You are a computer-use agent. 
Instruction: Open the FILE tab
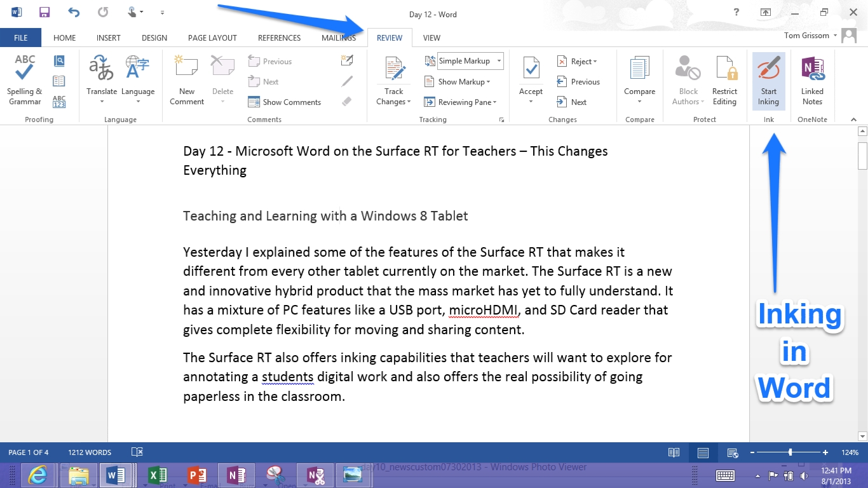tap(21, 37)
